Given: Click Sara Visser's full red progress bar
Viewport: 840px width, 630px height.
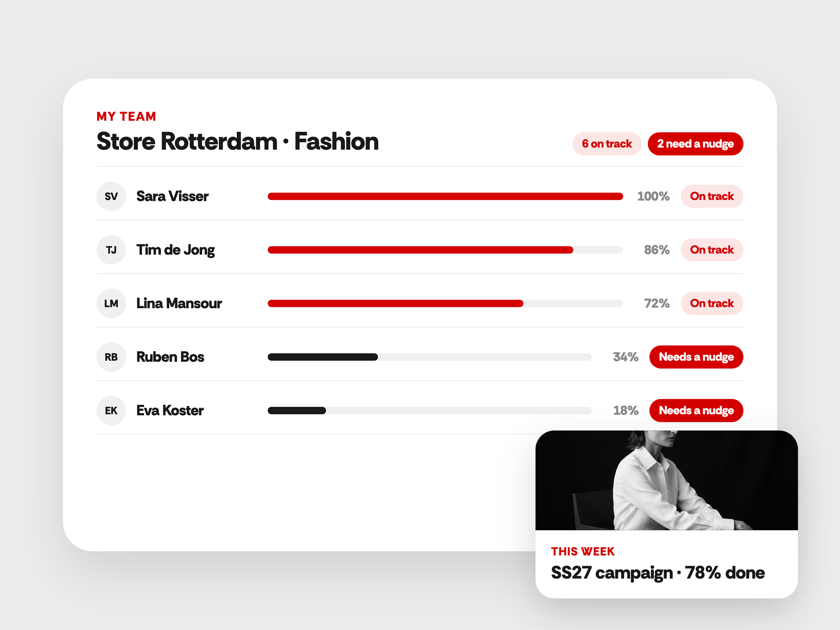Looking at the screenshot, I should [446, 196].
